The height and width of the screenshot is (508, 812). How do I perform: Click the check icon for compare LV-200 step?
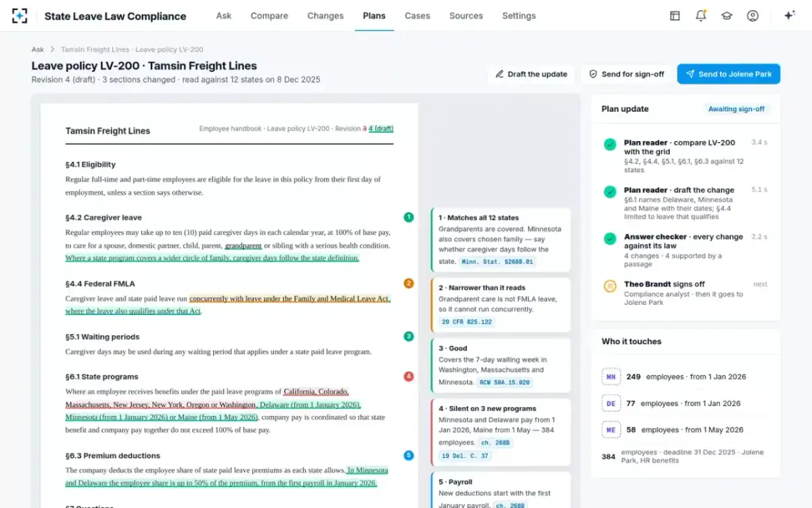(x=610, y=144)
